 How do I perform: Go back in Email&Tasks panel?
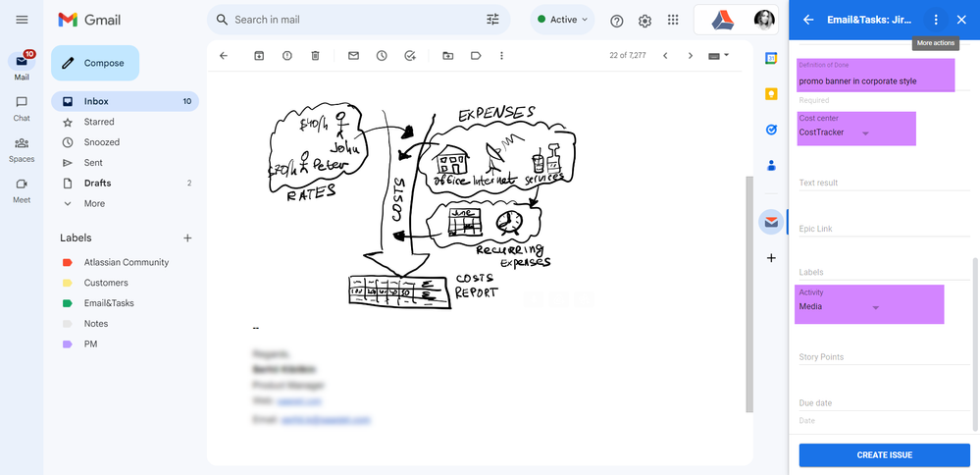[808, 20]
